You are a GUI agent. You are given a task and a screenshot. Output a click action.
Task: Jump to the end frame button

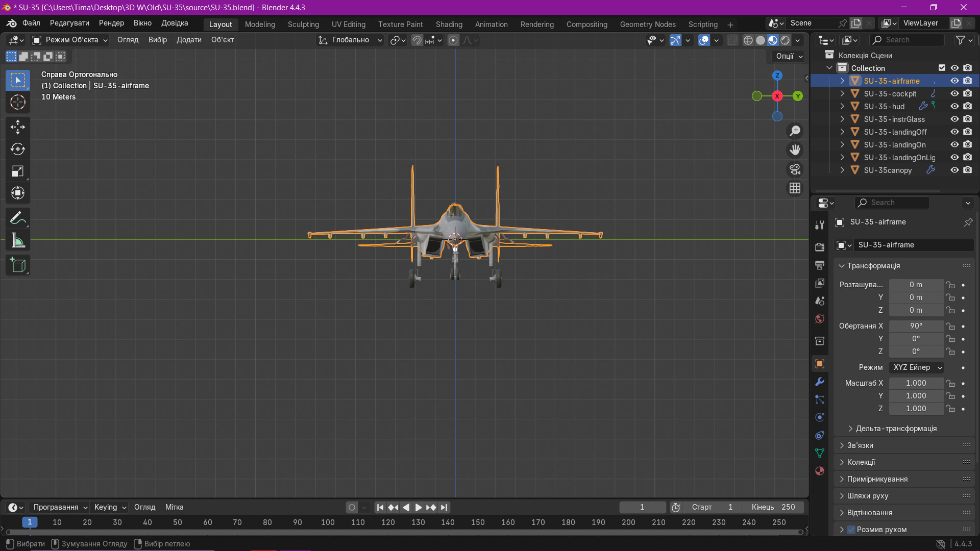tap(444, 508)
